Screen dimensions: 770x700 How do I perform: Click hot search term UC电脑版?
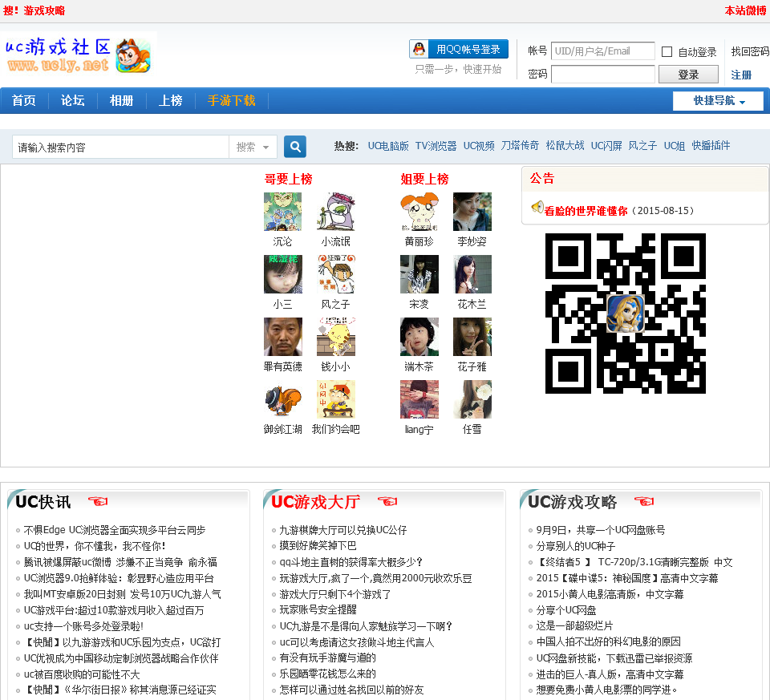point(388,146)
